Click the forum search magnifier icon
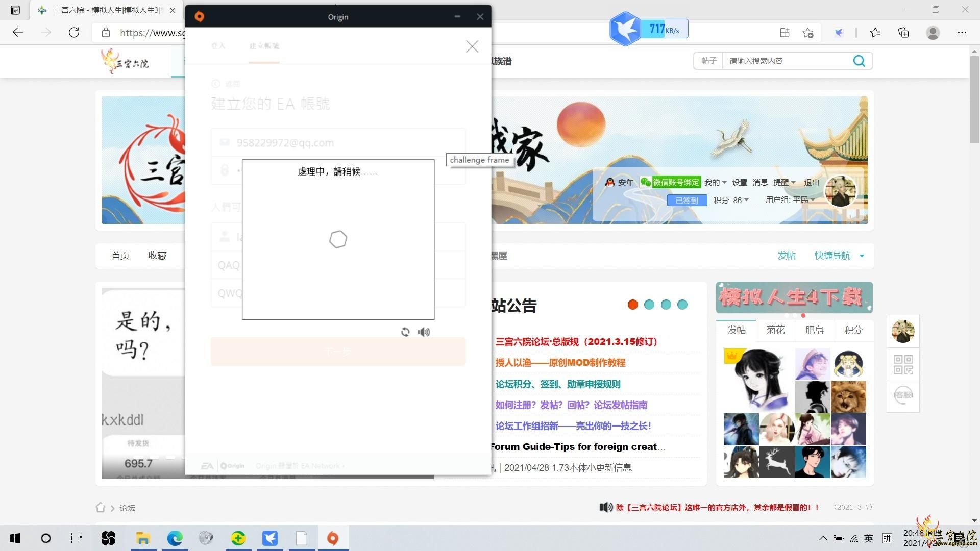The height and width of the screenshot is (551, 980). tap(859, 61)
